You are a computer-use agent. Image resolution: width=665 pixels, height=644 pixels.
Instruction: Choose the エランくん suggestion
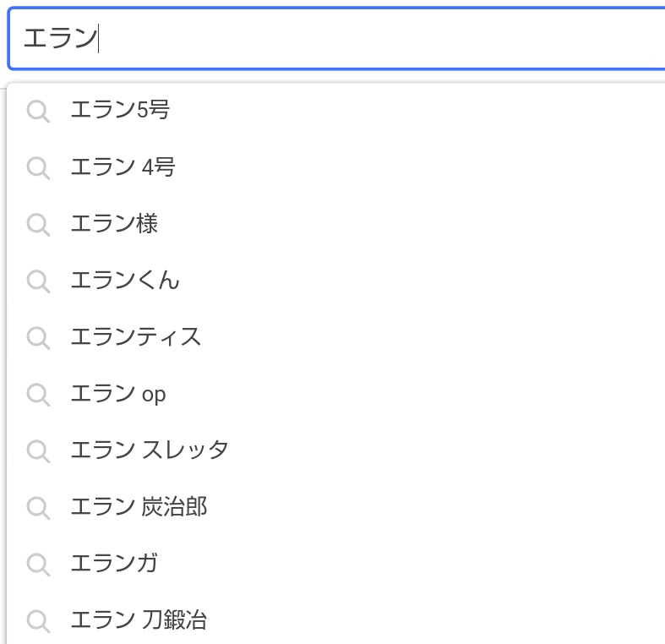coord(336,281)
